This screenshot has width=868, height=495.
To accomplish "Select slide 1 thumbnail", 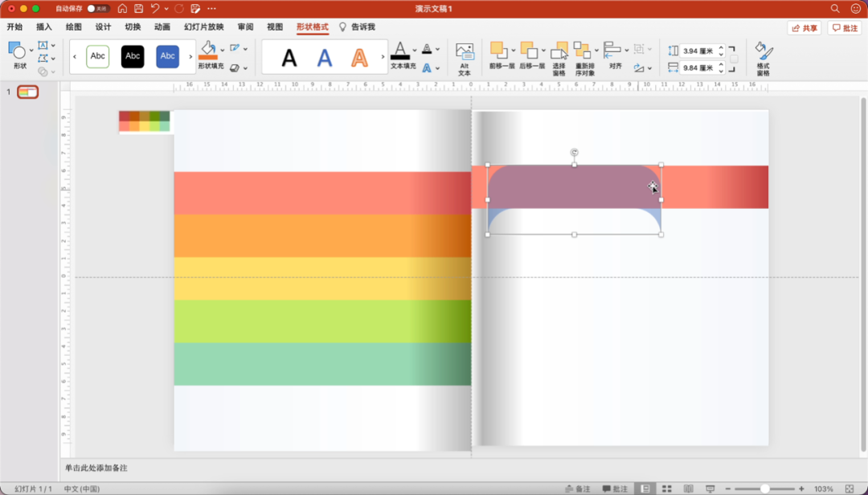I will click(x=27, y=92).
